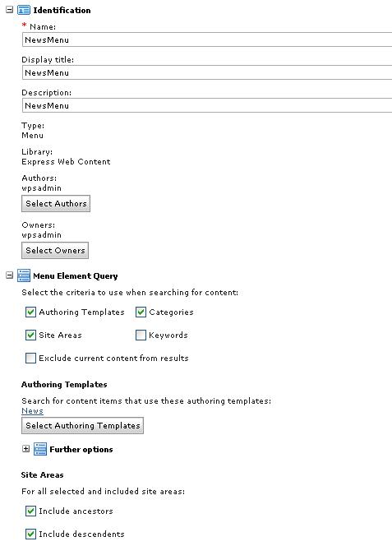Screen dimensions: 392x546
Task: Collapse the Menu Element Query section
Action: pyautogui.click(x=10, y=275)
